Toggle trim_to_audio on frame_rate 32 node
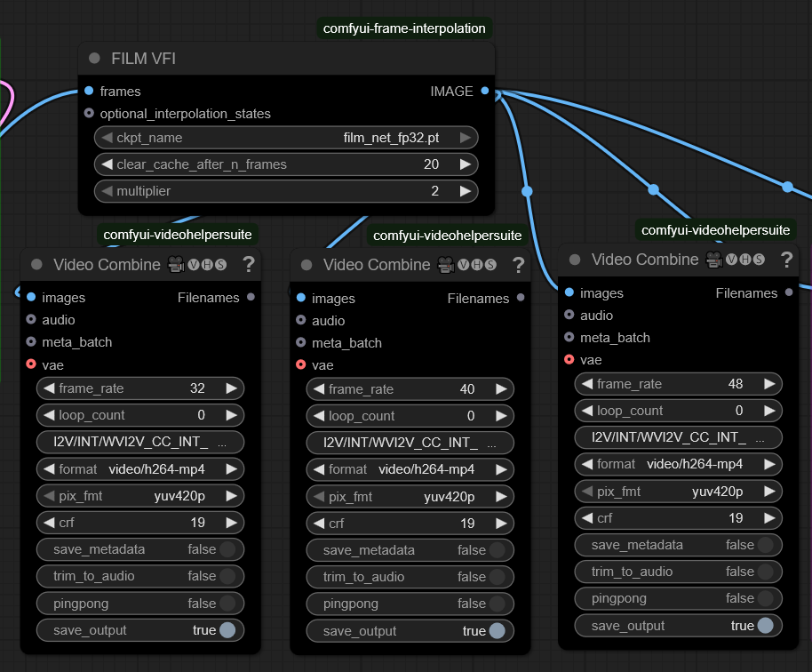 point(139,576)
